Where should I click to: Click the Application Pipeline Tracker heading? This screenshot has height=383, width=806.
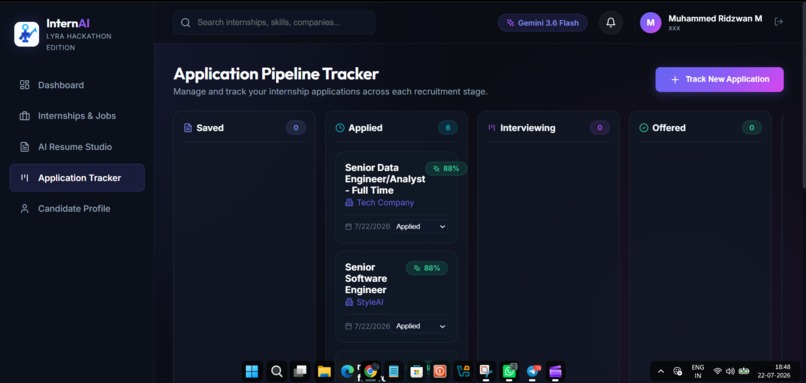click(276, 74)
